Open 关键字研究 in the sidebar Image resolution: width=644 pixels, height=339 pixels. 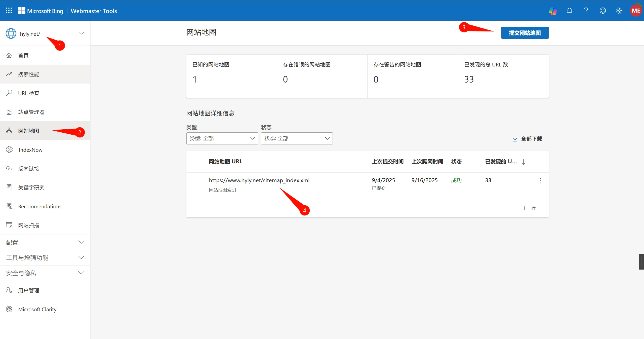point(45,187)
